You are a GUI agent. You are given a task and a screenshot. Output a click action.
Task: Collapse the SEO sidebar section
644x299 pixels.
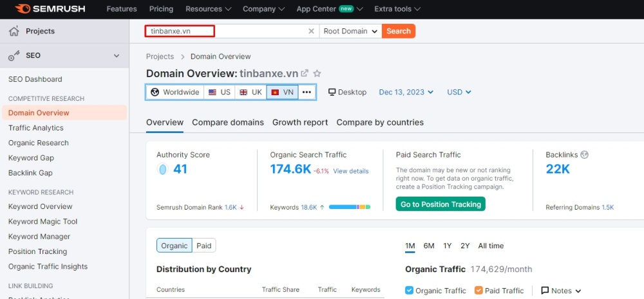pos(117,56)
